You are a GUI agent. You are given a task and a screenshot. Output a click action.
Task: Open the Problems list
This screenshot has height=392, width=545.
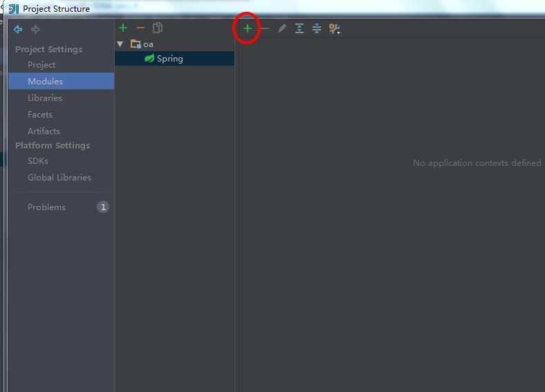coord(46,207)
